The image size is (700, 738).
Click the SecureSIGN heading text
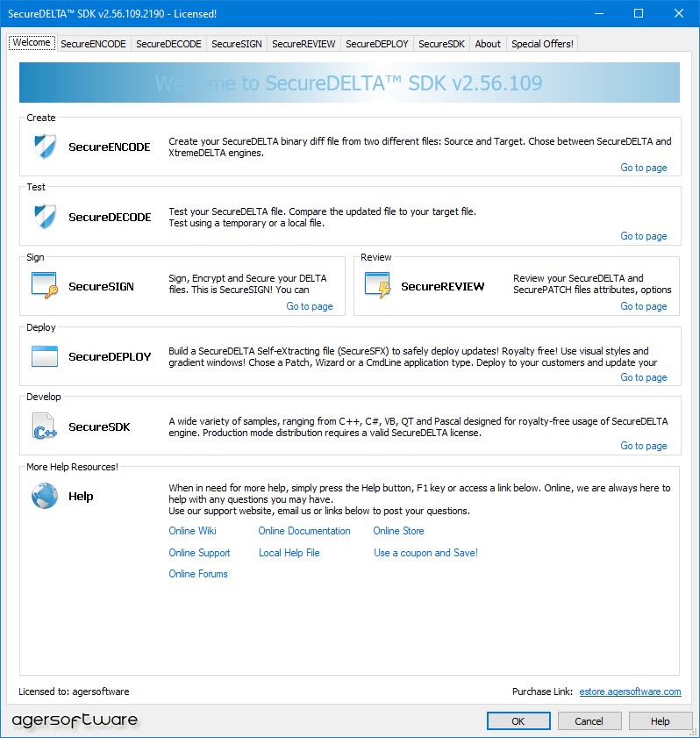[x=101, y=286]
